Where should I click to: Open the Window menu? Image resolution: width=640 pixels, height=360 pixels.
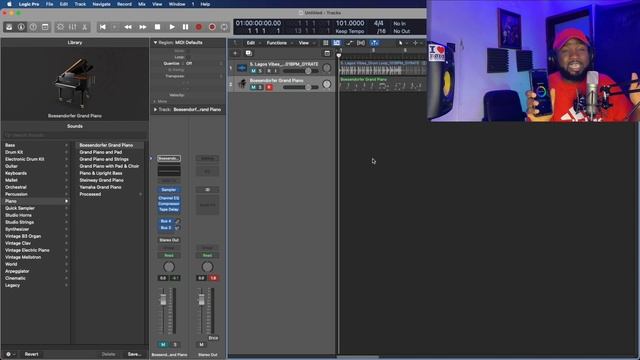[x=177, y=4]
